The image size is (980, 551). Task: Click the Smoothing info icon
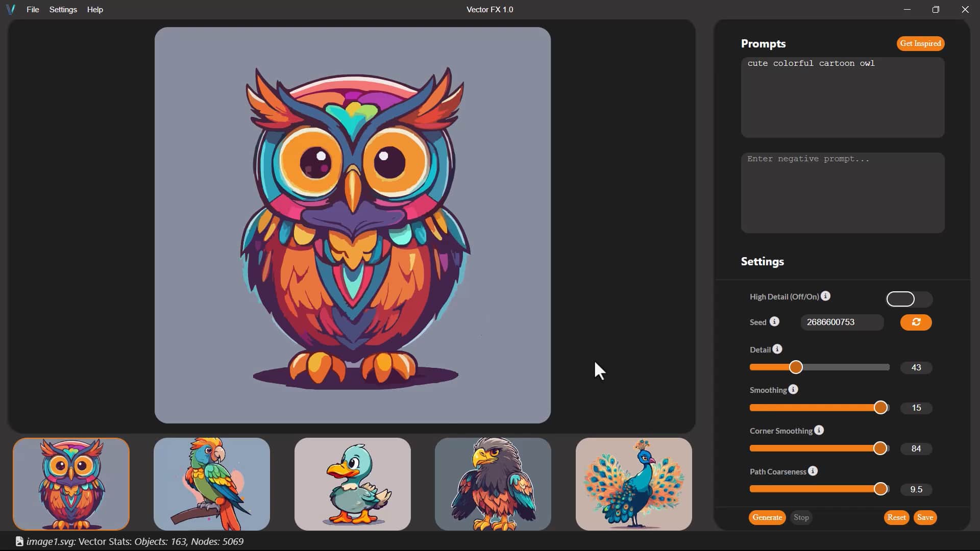[794, 389]
